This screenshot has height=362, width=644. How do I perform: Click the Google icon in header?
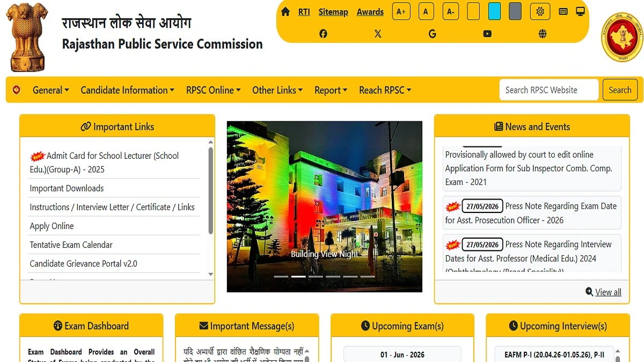point(433,34)
